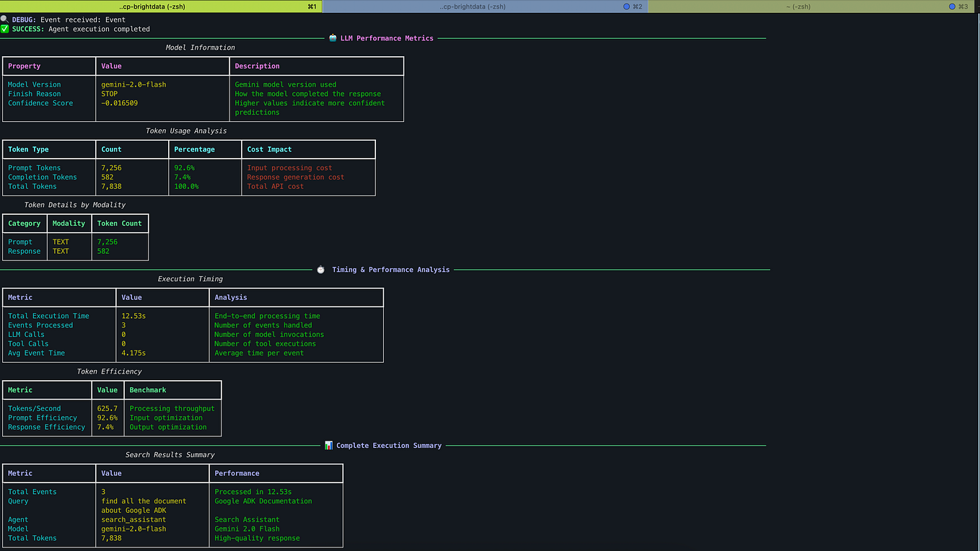The image size is (980, 551).
Task: Click the 12.53s Total Execution Time value
Action: click(134, 315)
